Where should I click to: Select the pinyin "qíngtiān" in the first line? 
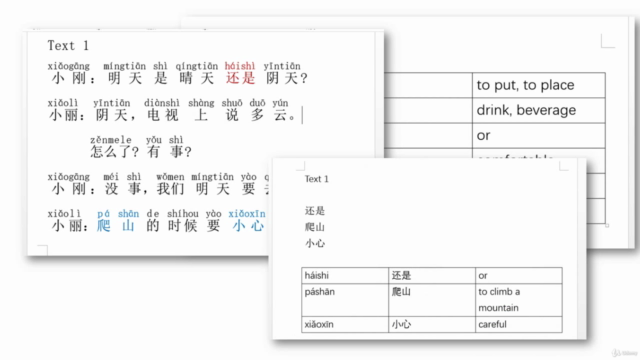197,66
